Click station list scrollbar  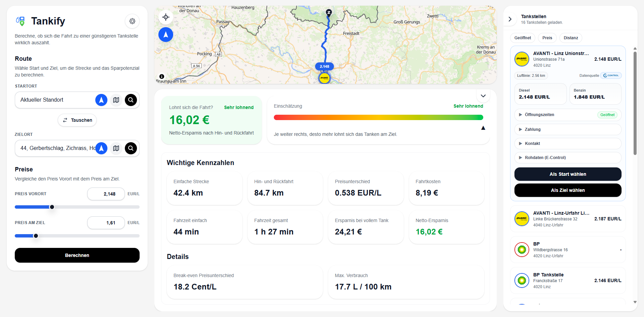click(x=635, y=103)
